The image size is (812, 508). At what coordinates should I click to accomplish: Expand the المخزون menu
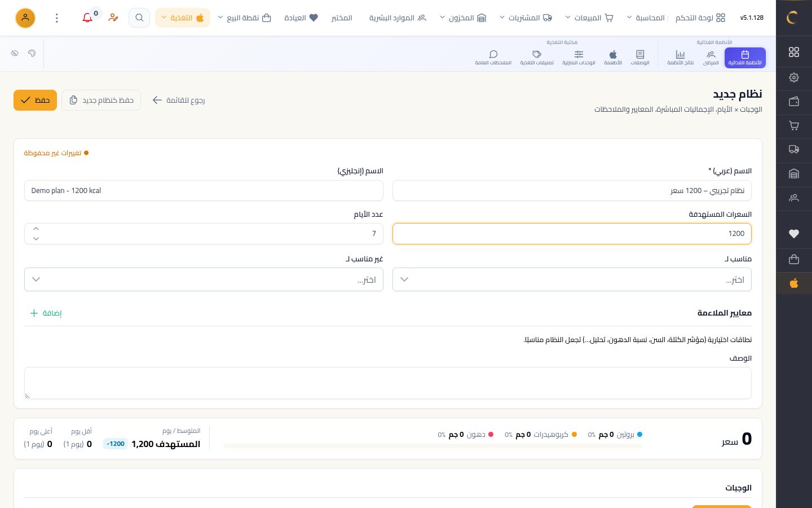(462, 18)
